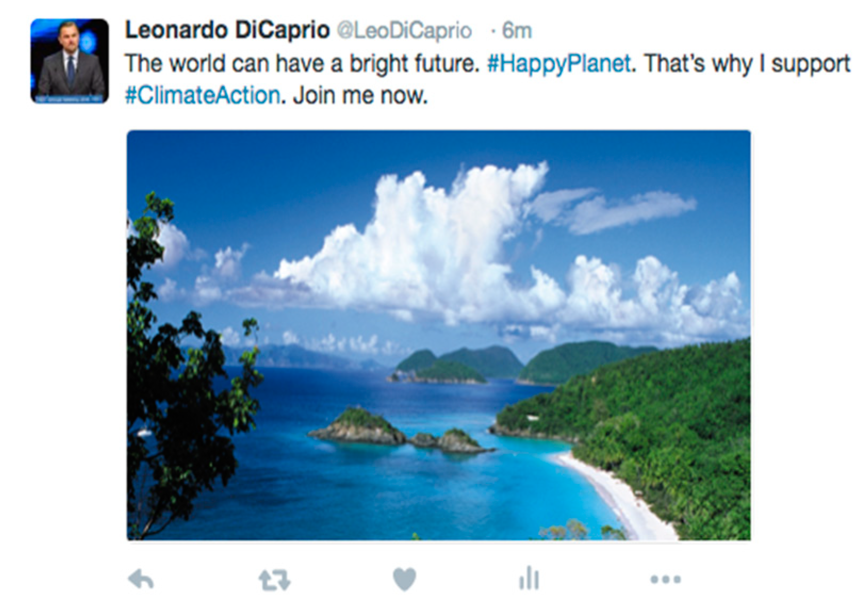This screenshot has width=862, height=616.
Task: Click the small rocky islands in the photo
Action: pyautogui.click(x=399, y=431)
